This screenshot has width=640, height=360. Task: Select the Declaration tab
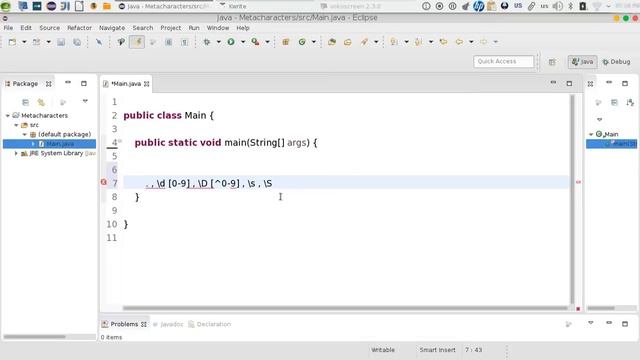(x=210, y=324)
